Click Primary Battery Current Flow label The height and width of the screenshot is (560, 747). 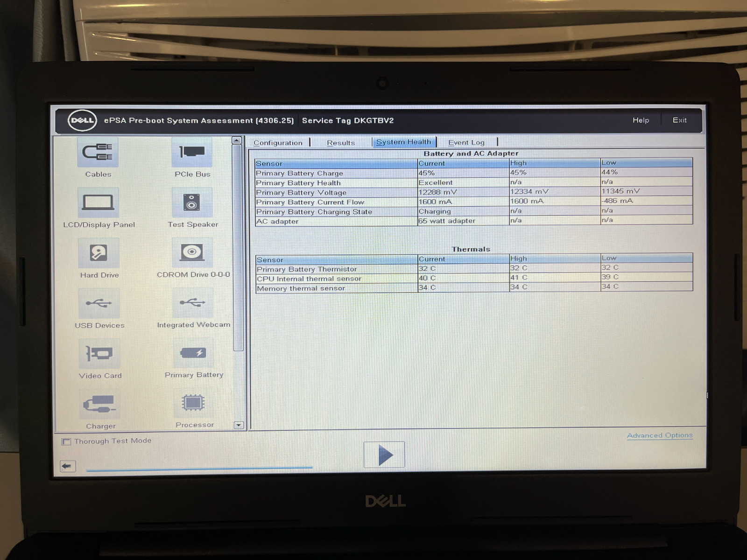(310, 202)
